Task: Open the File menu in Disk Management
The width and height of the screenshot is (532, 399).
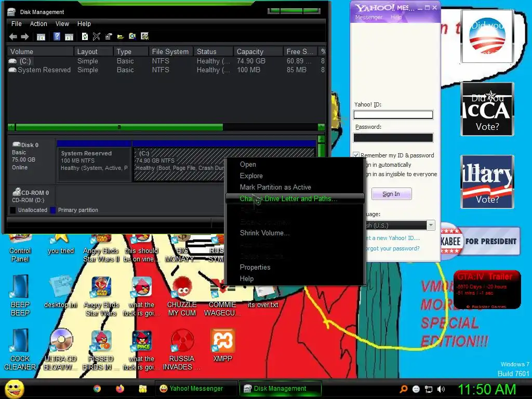Action: (x=16, y=24)
